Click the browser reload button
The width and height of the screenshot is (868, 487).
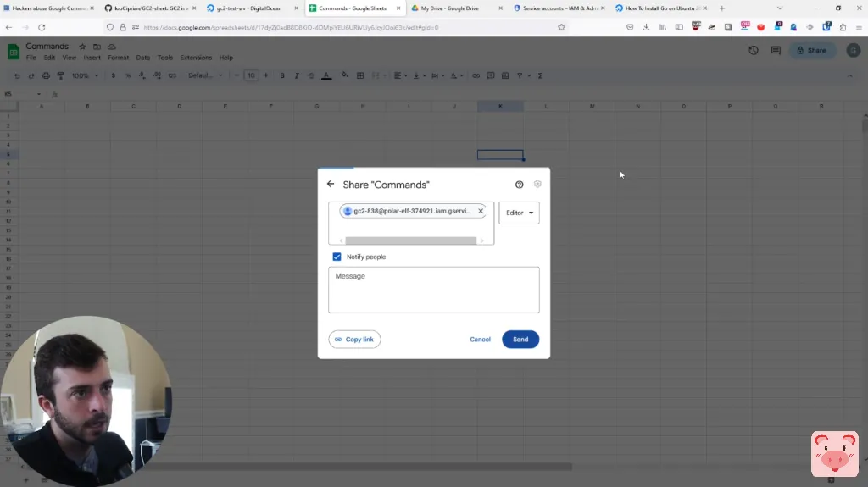point(42,27)
